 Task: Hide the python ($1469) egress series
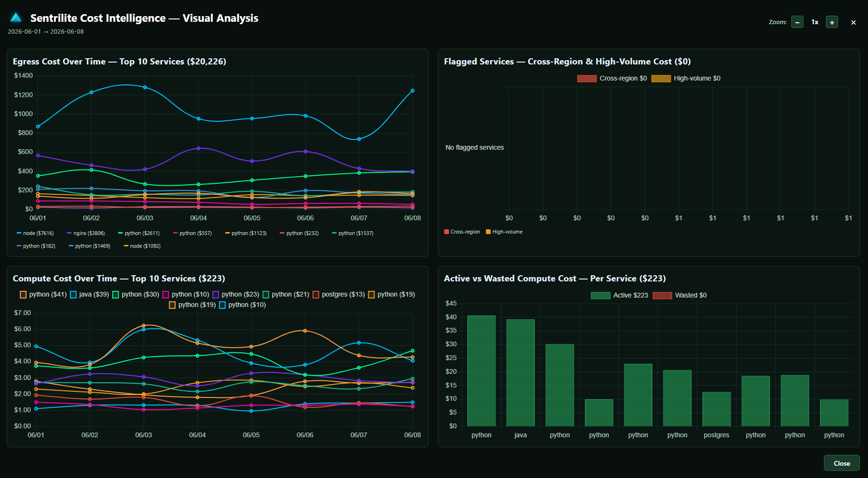(x=90, y=246)
